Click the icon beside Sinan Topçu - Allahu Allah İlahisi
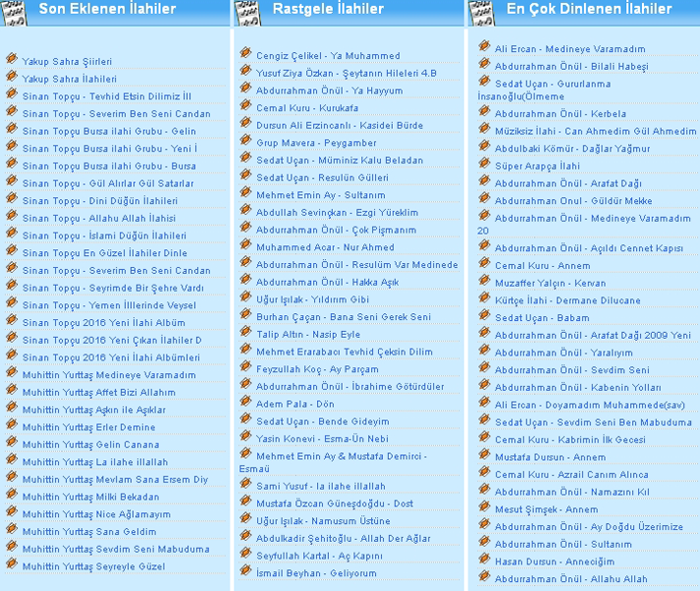 click(x=12, y=215)
